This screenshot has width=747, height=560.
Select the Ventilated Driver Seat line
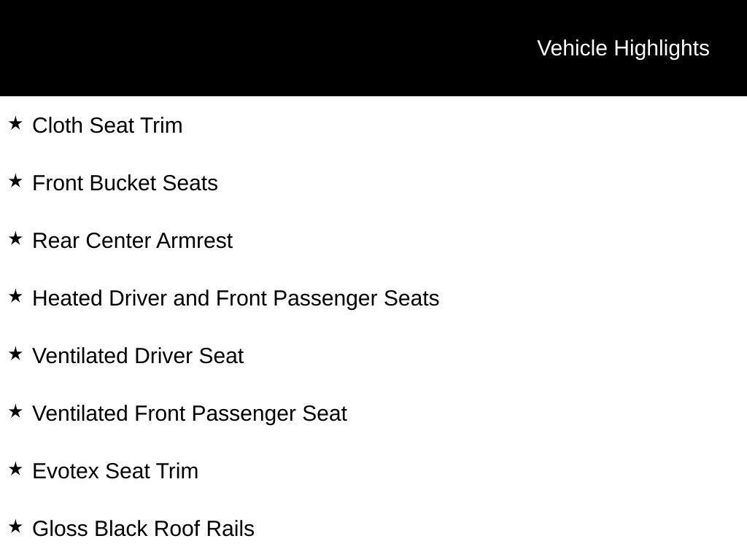[x=138, y=356]
